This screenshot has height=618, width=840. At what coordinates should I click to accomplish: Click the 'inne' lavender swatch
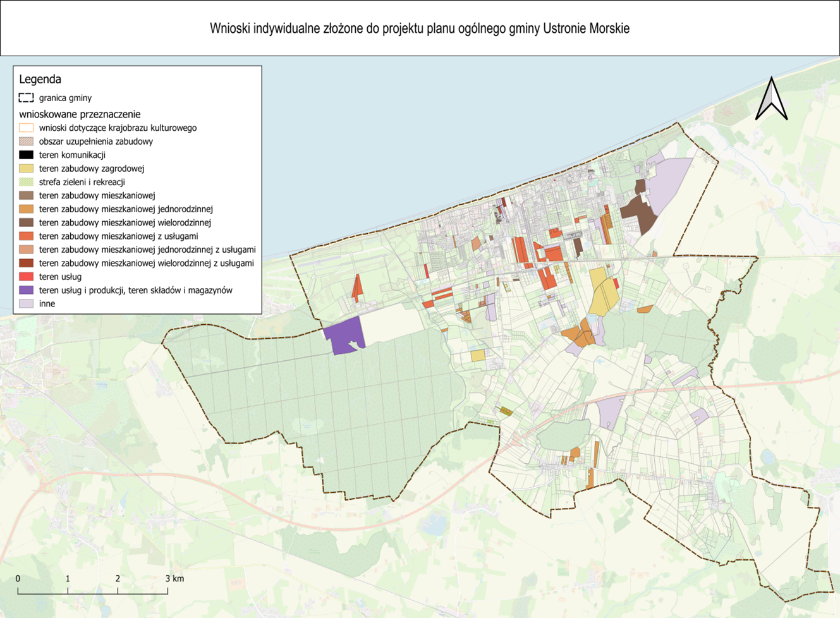[26, 304]
